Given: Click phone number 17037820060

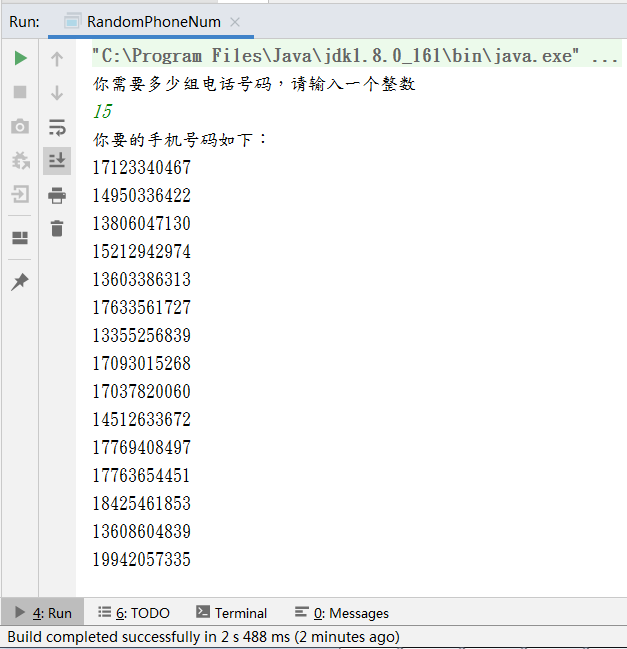Looking at the screenshot, I should coord(142,391).
